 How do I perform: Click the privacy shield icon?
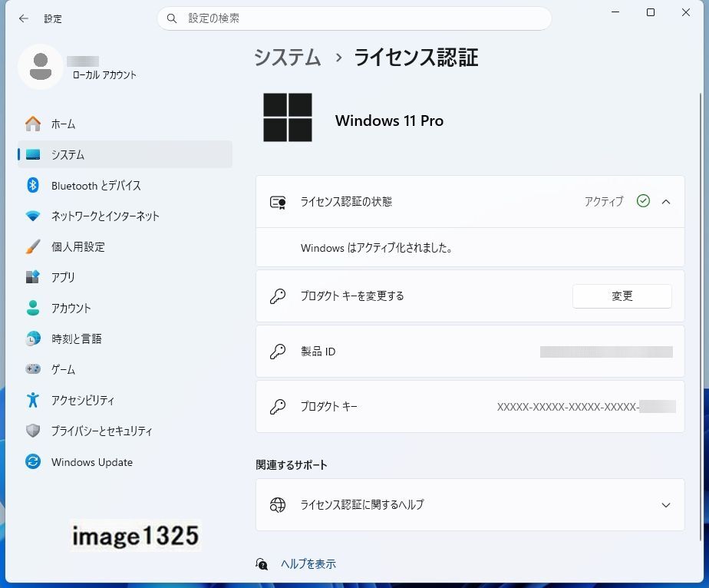click(33, 431)
